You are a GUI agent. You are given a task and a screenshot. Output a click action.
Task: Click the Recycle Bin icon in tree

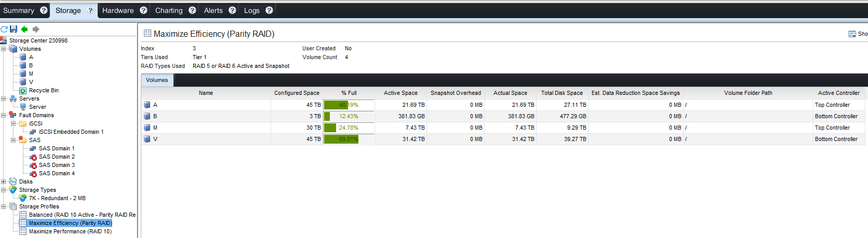[23, 90]
